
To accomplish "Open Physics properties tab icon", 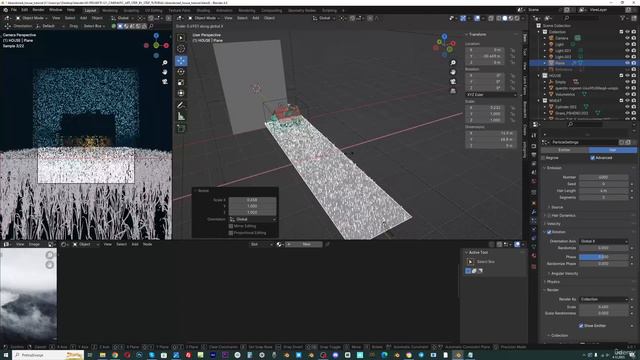I will pyautogui.click(x=533, y=229).
